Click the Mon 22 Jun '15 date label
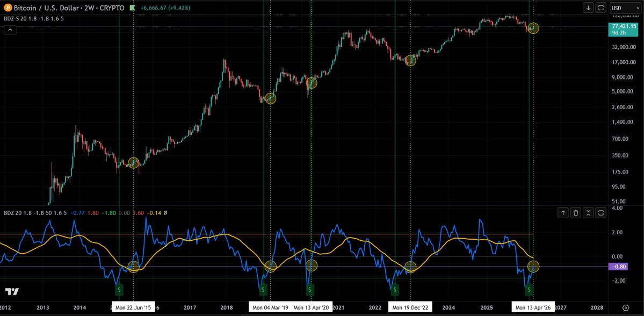This screenshot has height=316, width=644. [133, 307]
